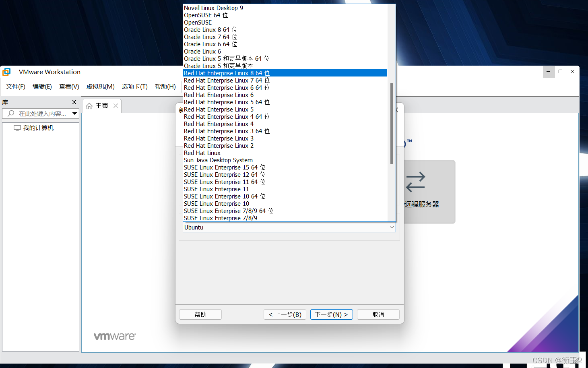Select 我的计算机 in the library tree
Image resolution: width=588 pixels, height=368 pixels.
(x=39, y=128)
